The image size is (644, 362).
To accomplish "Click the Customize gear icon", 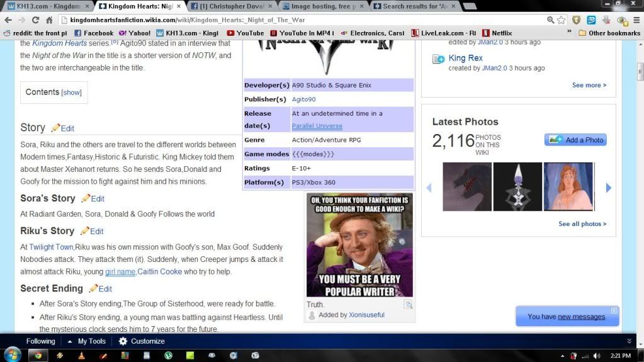I will coord(123,341).
